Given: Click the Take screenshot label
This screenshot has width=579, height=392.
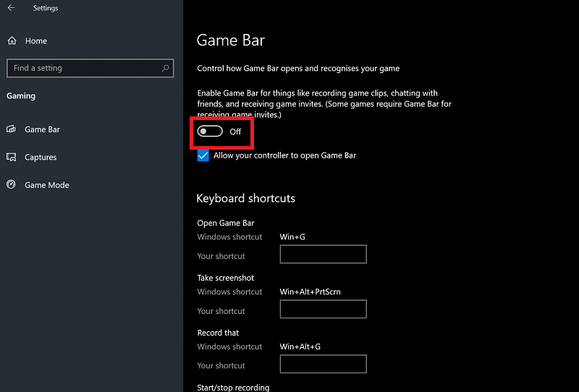Looking at the screenshot, I should pos(226,278).
